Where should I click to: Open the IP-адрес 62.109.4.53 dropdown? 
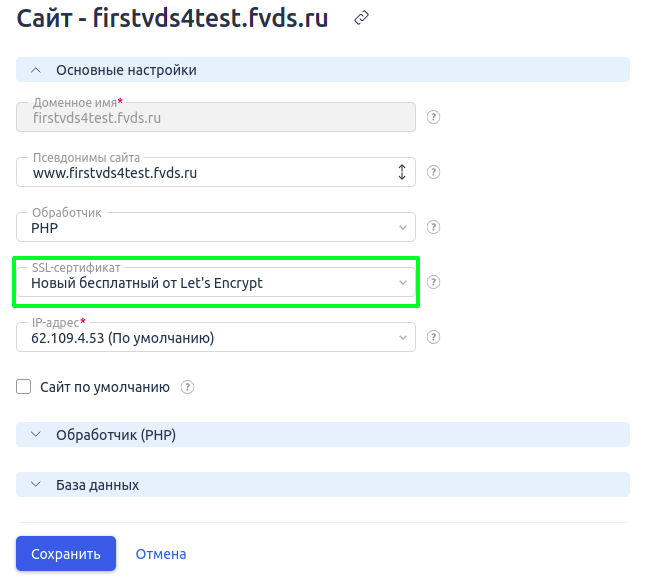215,337
